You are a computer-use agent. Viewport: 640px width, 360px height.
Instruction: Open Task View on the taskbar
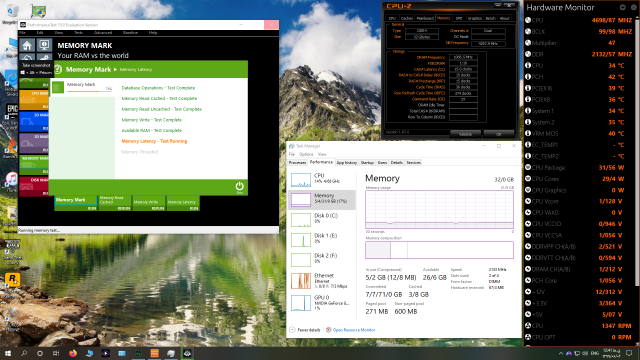[x=56, y=353]
